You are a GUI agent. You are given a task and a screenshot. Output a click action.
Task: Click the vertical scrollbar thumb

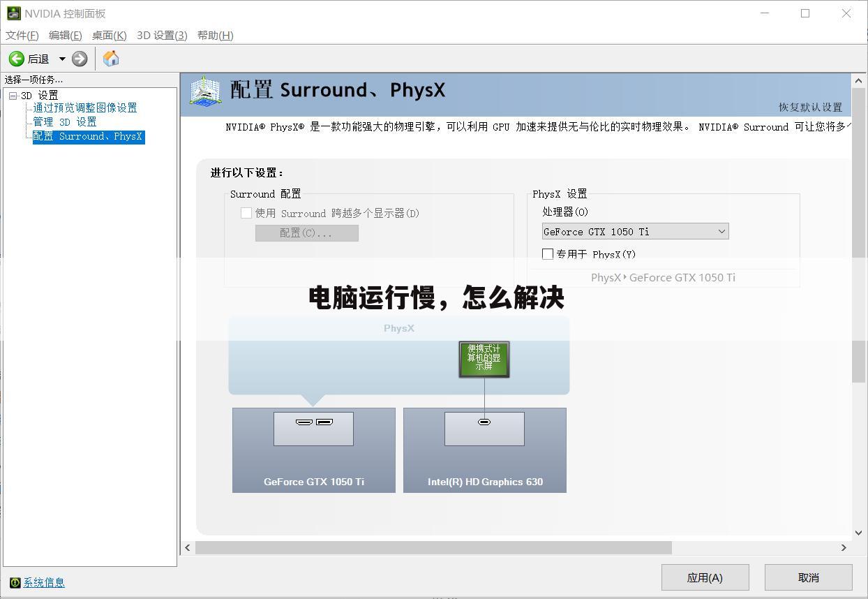click(859, 235)
